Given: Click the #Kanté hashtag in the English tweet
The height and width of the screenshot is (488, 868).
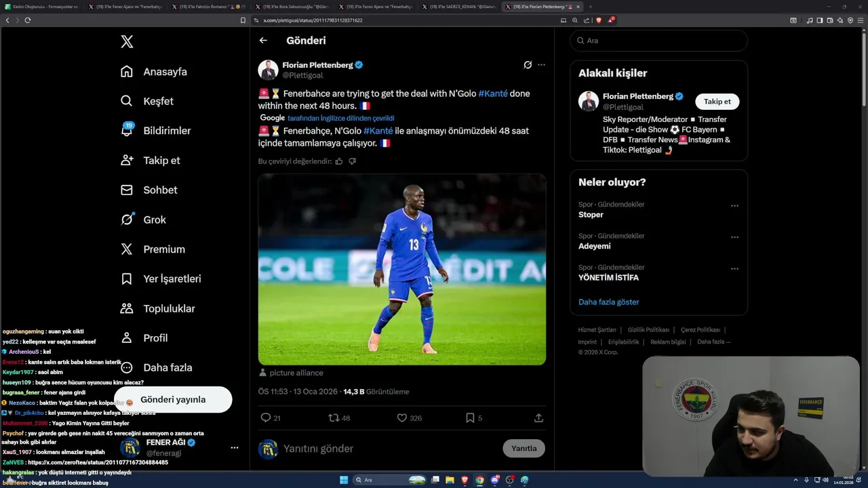Looking at the screenshot, I should tap(493, 94).
